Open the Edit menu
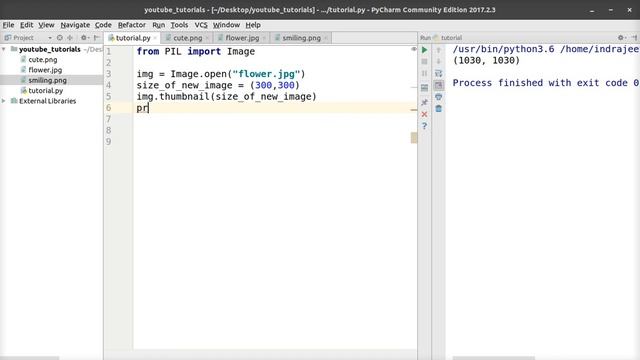Viewport: 640px width, 360px height. click(x=27, y=25)
